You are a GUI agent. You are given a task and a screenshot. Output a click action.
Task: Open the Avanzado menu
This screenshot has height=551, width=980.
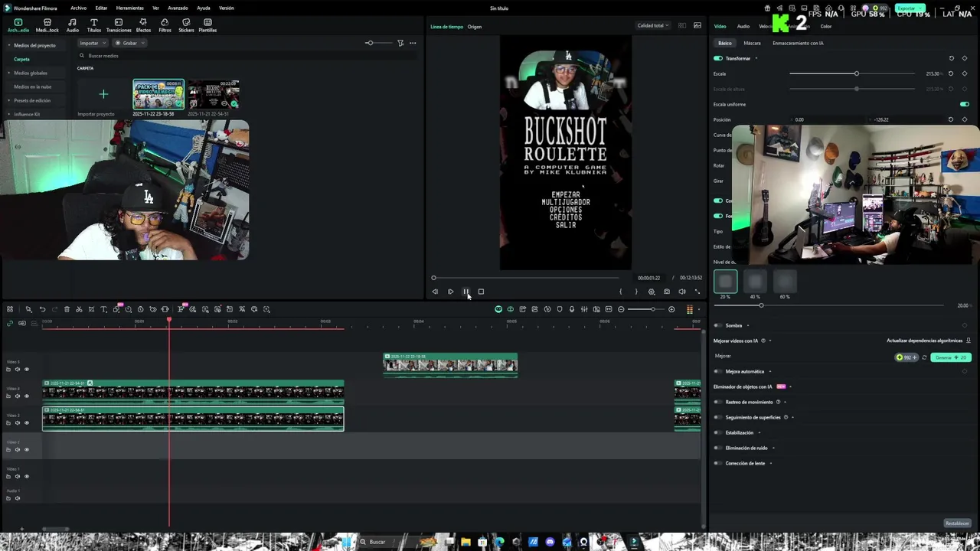(x=178, y=8)
